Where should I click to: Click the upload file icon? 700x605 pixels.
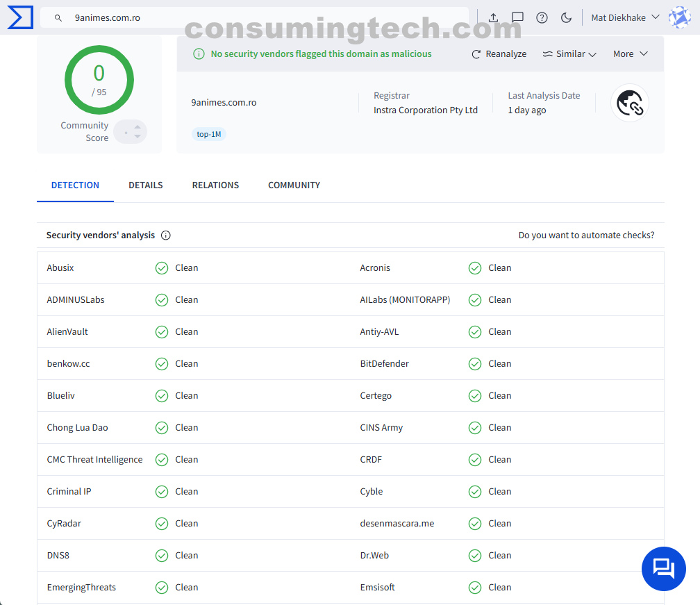[493, 17]
